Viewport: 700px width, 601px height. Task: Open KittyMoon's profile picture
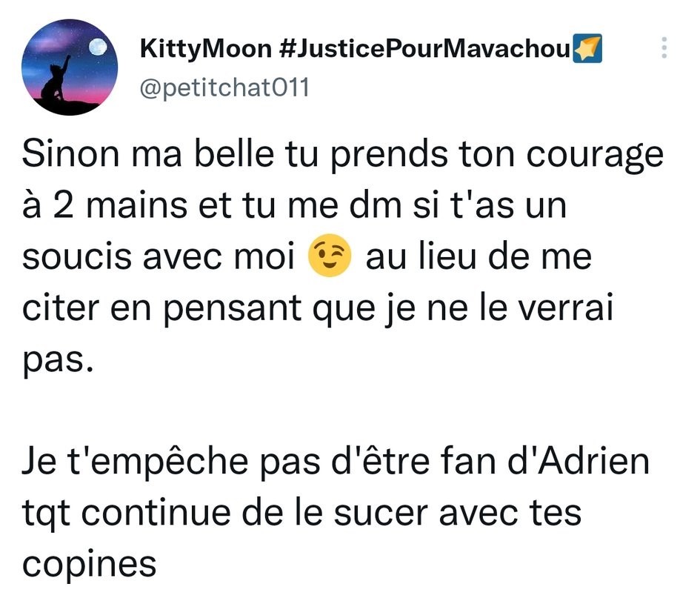[x=70, y=67]
